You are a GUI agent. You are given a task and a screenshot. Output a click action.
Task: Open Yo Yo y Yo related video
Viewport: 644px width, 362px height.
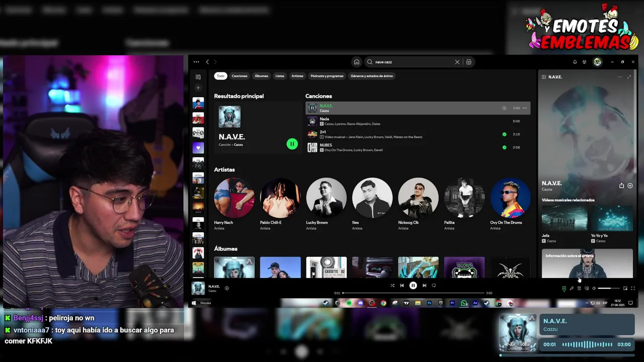tap(612, 224)
